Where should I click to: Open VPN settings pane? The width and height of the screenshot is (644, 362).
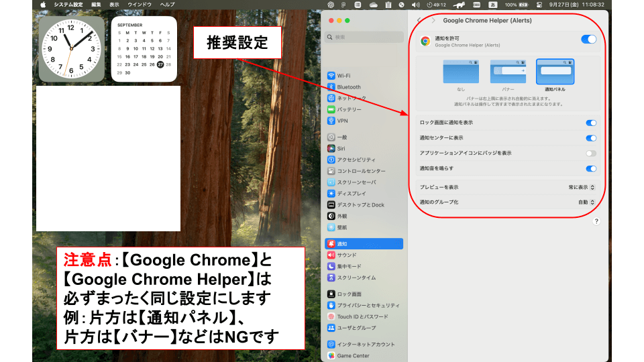point(342,121)
